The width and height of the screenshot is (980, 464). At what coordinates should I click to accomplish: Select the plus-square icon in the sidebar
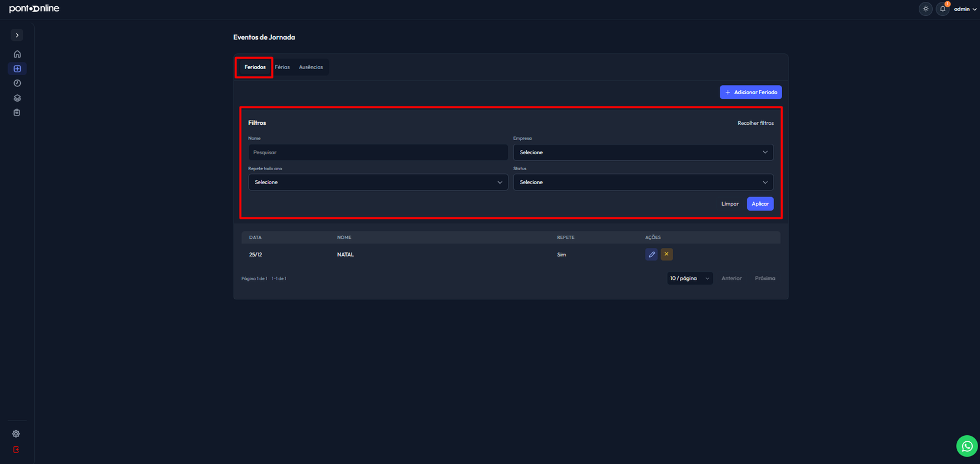pos(17,69)
